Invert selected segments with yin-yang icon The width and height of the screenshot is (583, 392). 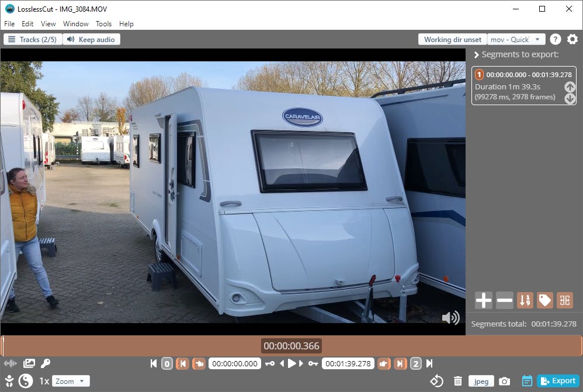(x=26, y=381)
